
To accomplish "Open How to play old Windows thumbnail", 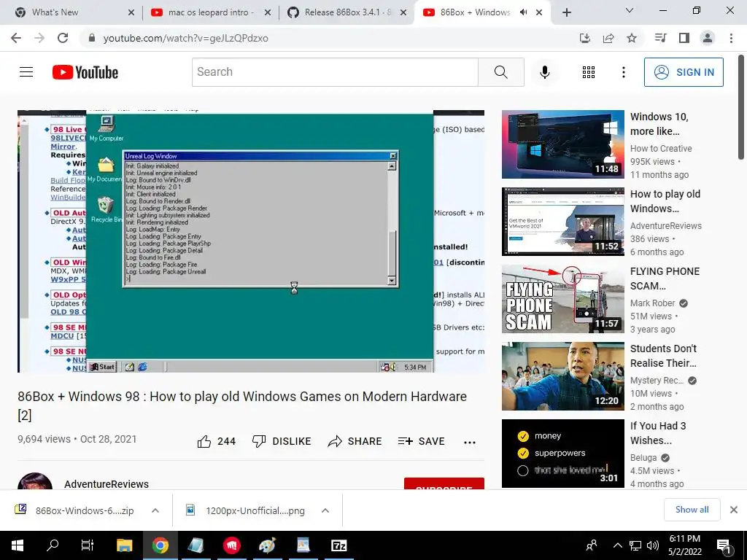I will click(562, 222).
